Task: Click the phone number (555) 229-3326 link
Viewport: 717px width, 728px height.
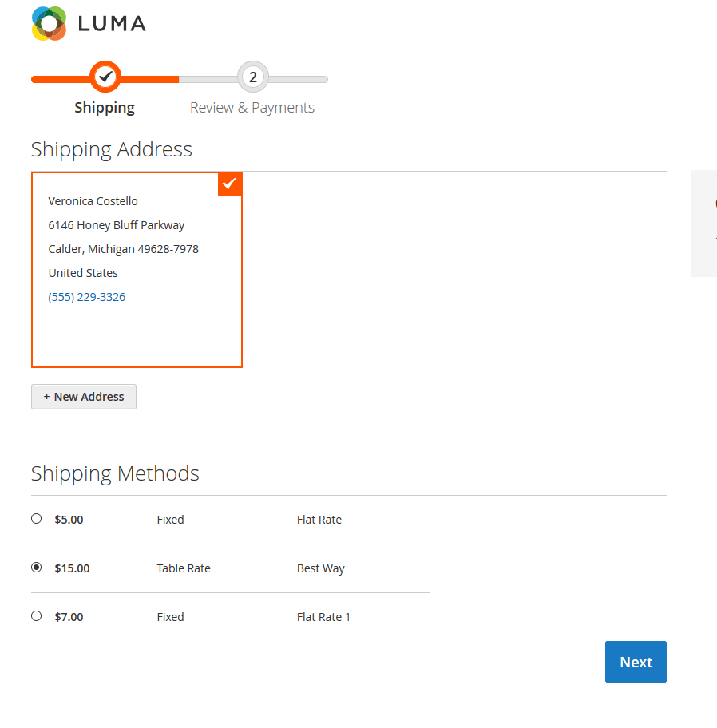Action: [x=87, y=297]
